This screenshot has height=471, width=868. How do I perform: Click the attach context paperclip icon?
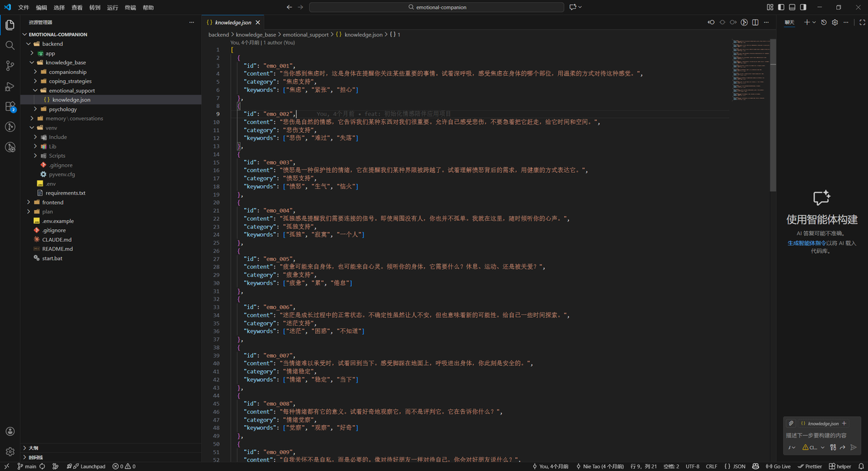click(791, 424)
